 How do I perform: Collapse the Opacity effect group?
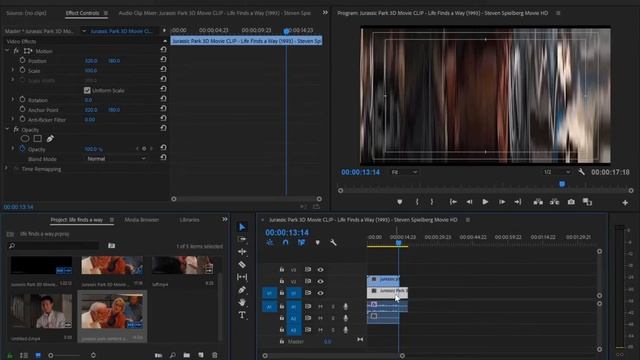7,129
